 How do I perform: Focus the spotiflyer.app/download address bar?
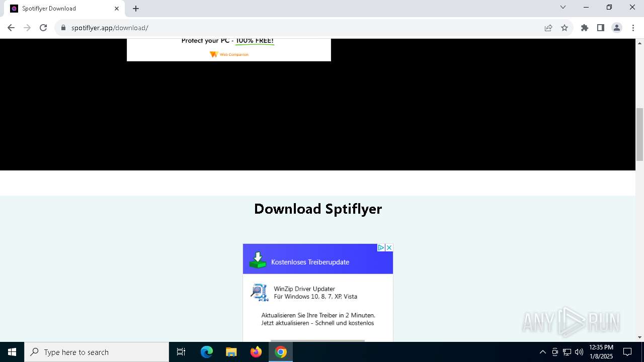click(x=302, y=28)
